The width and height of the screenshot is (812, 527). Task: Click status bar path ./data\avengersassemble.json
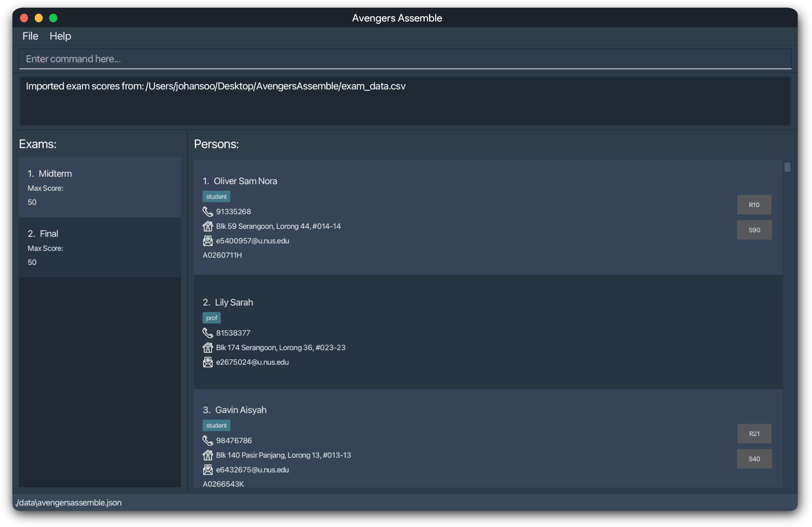69,502
